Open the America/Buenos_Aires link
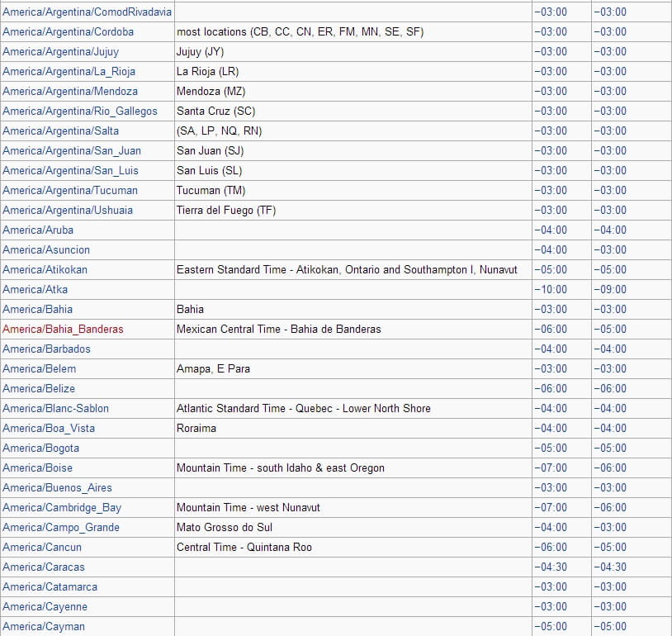The height and width of the screenshot is (636, 672). 58,487
